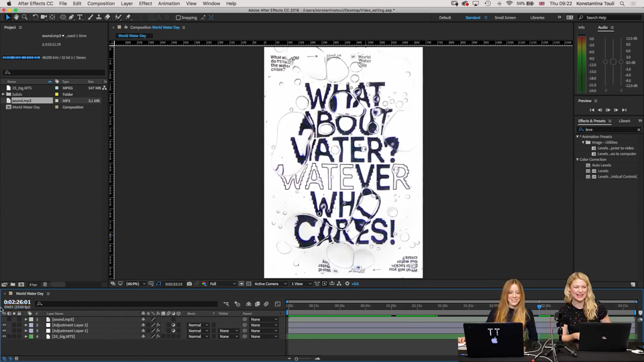Take a snapshot with camera icon
Viewport: 644px width, 362px height.
189,284
